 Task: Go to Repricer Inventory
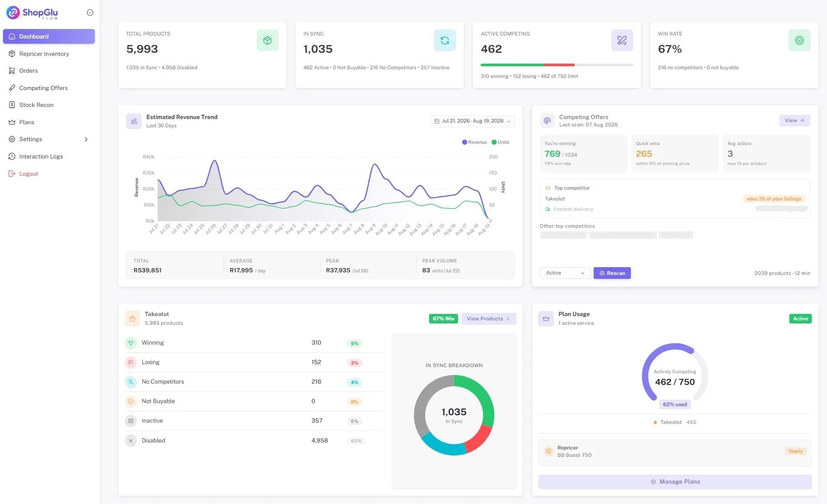pos(49,54)
